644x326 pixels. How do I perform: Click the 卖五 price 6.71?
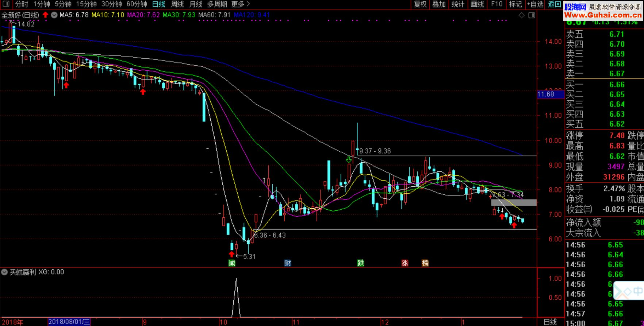(x=617, y=34)
